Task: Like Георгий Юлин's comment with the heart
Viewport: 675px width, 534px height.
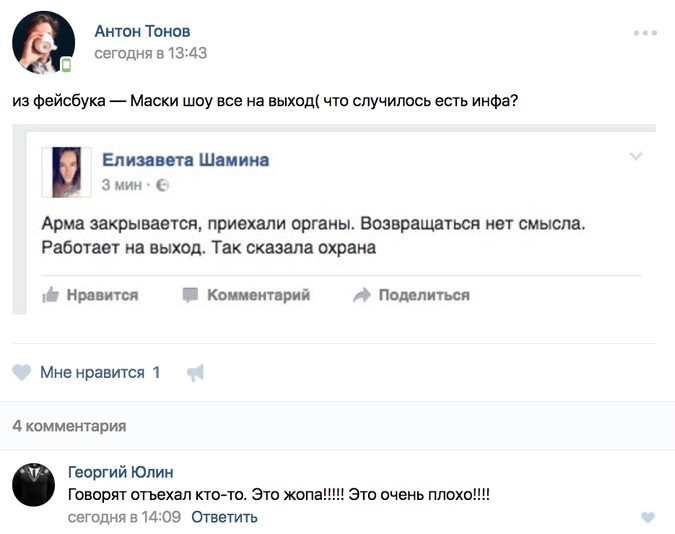Action: pos(647,517)
